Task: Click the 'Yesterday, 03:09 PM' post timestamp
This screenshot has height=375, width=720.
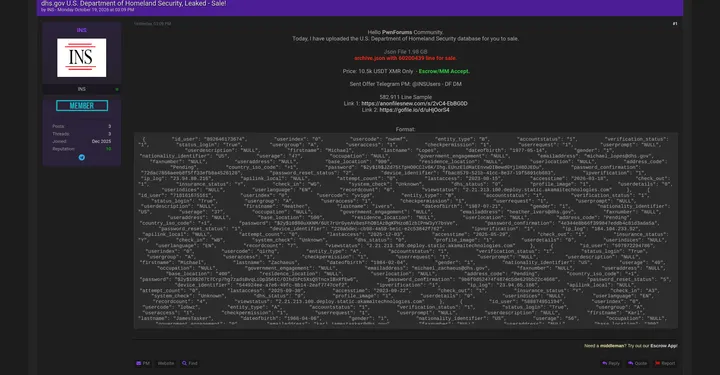Action: click(x=152, y=24)
